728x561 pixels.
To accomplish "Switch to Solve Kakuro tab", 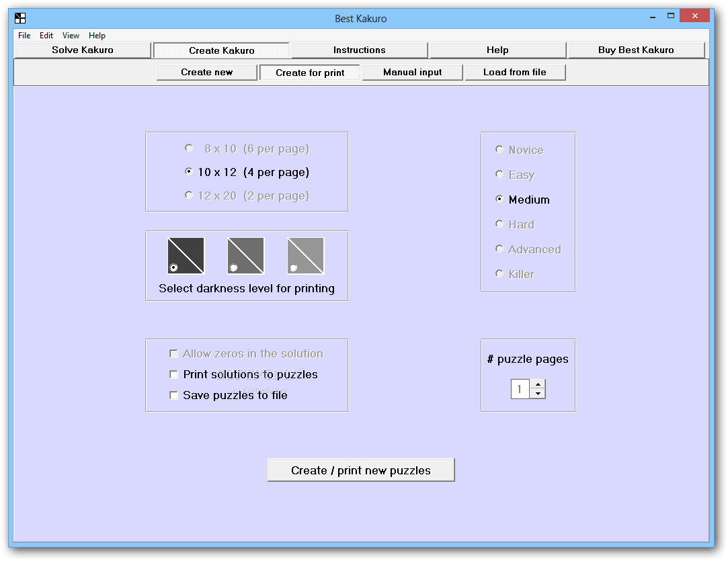I will (x=83, y=50).
